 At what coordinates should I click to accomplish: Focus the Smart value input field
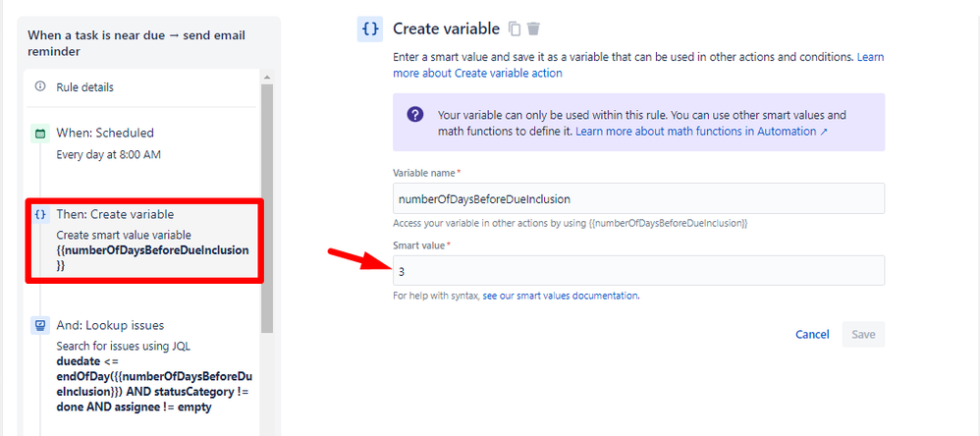(x=638, y=270)
